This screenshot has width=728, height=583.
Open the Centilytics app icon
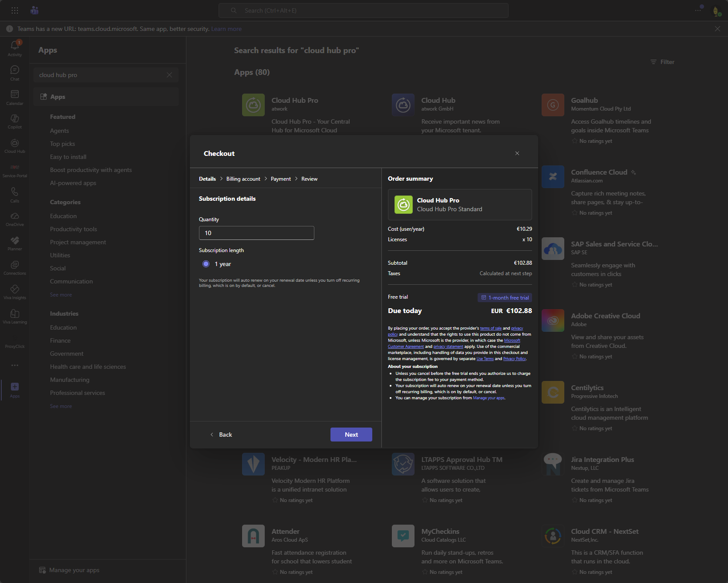pos(553,392)
